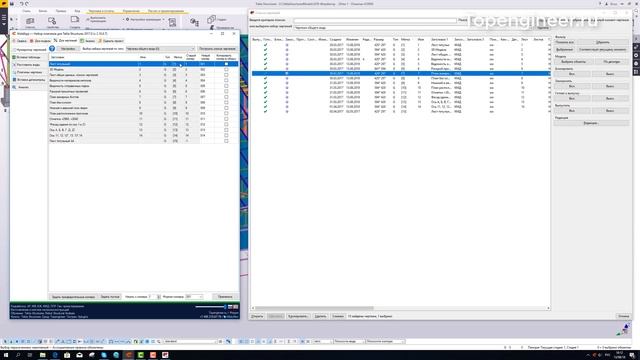Toggle checkbox in 'Оси 11, 12' row
Viewport: 640px width, 360px height.
226,135
